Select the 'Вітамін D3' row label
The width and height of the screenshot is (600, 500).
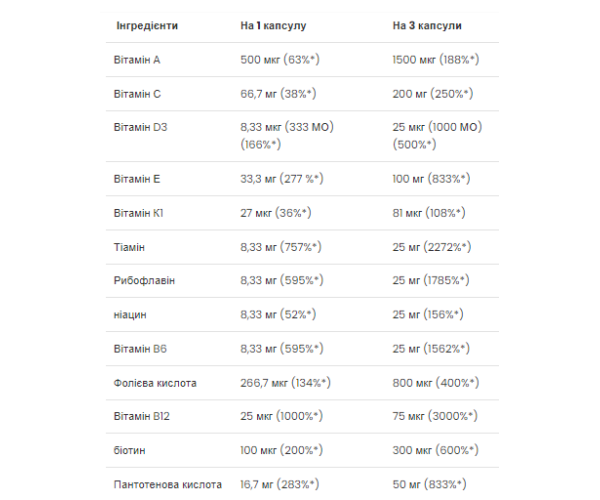pyautogui.click(x=141, y=127)
